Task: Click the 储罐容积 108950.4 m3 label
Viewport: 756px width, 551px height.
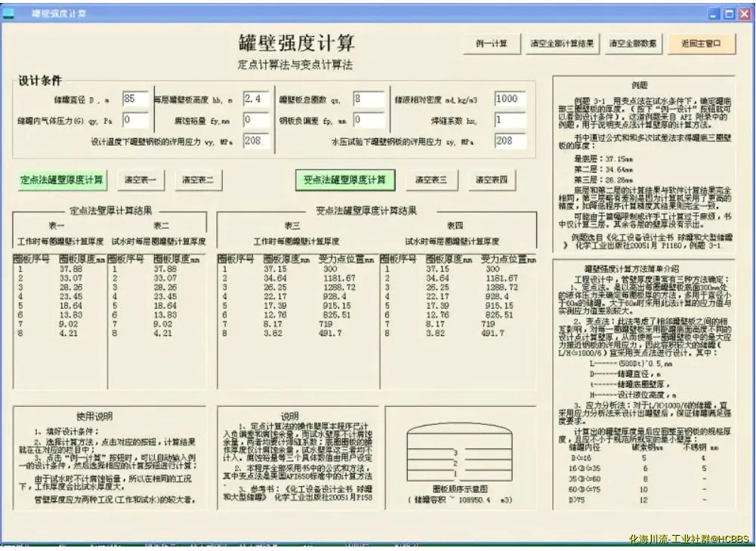Action: click(x=460, y=500)
